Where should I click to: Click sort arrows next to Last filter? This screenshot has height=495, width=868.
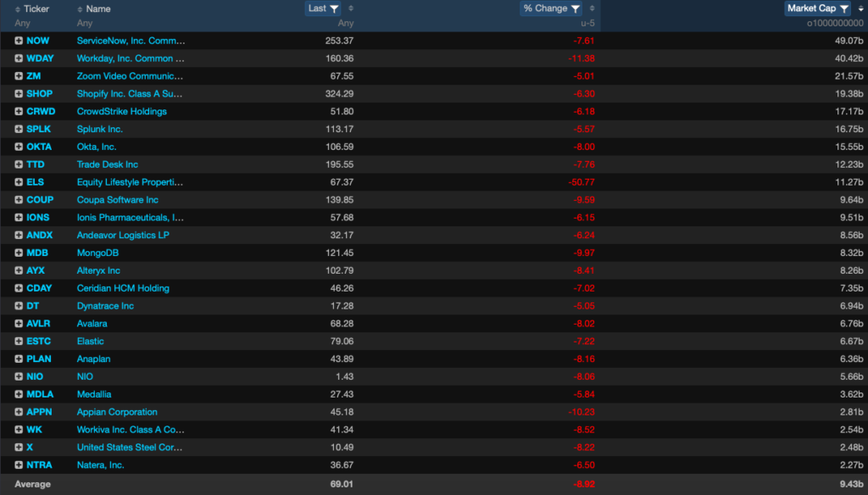point(351,8)
